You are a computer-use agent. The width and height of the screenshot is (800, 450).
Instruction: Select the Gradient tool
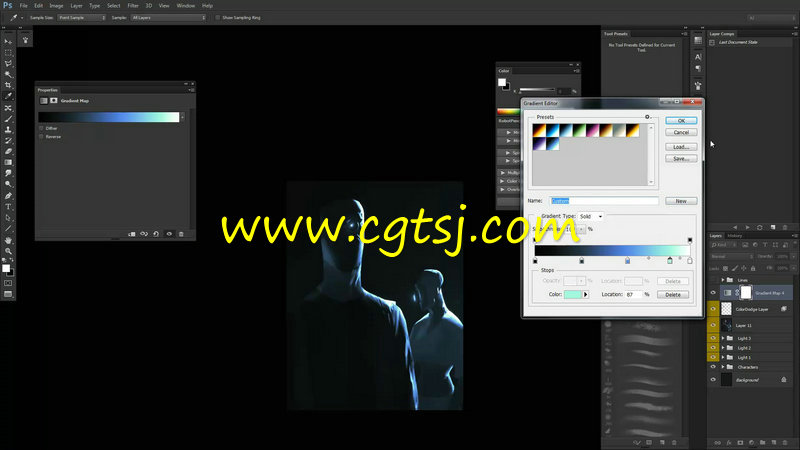pos(8,162)
